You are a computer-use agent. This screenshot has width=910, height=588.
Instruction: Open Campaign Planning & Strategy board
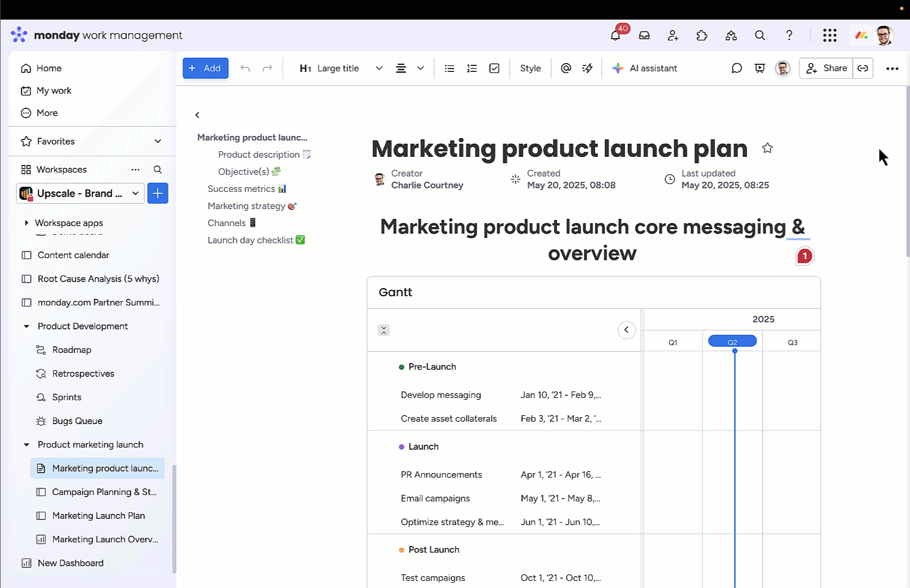pyautogui.click(x=105, y=492)
